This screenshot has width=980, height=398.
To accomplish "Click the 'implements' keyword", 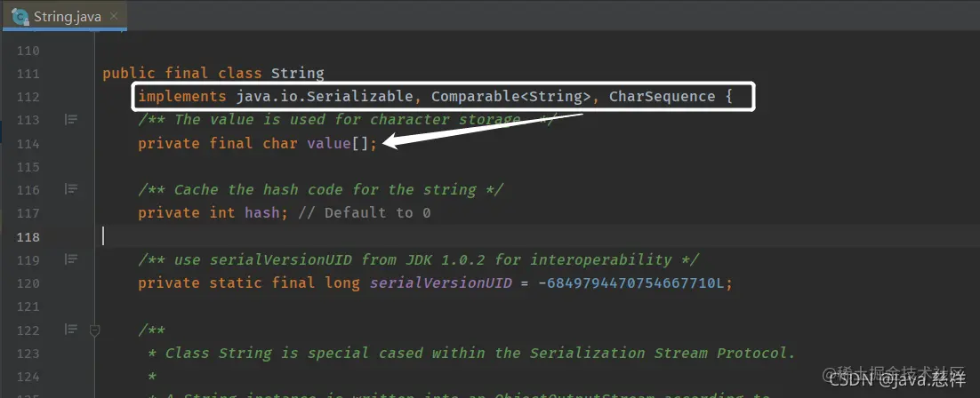I will pyautogui.click(x=182, y=97).
